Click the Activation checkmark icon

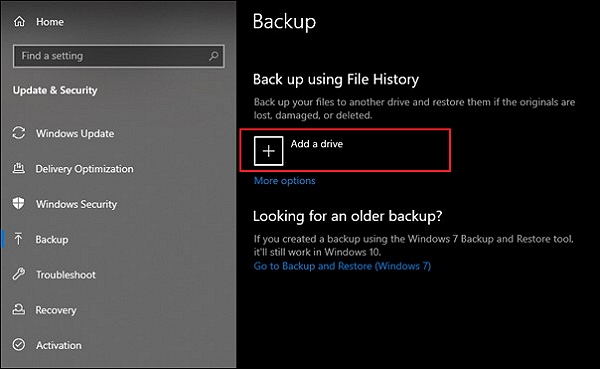pos(19,345)
